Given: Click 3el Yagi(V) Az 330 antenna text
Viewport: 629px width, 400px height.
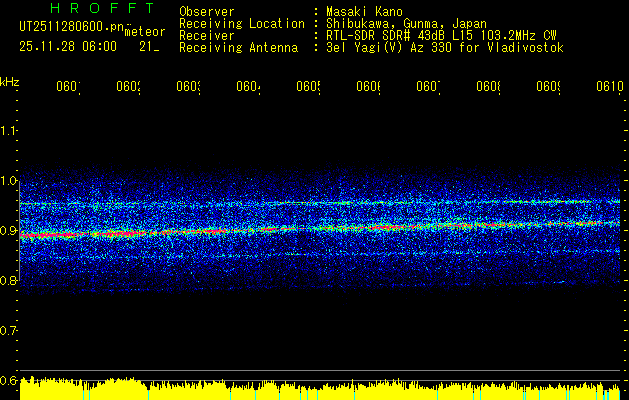Looking at the screenshot, I should pos(445,48).
